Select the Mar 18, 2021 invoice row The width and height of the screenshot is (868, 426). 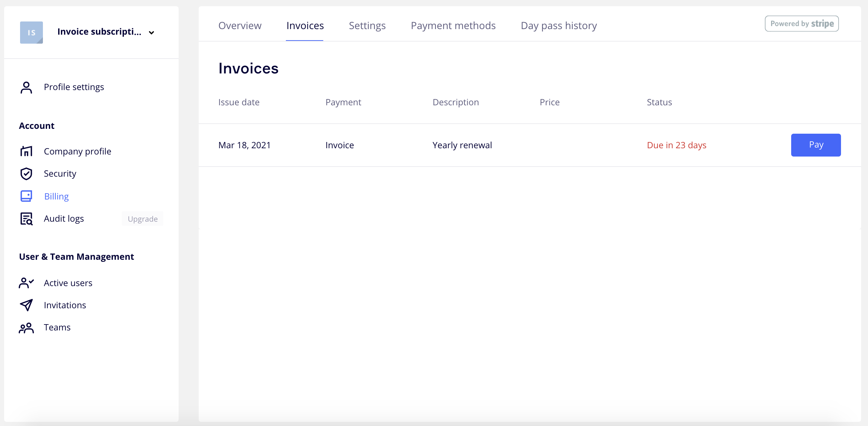(244, 145)
